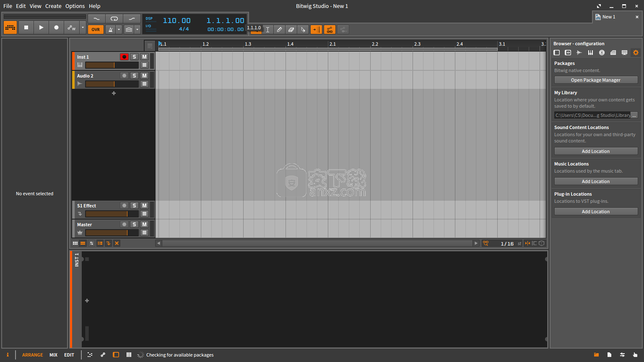Solo the Audio 2 track
The height and width of the screenshot is (362, 644).
tap(134, 76)
